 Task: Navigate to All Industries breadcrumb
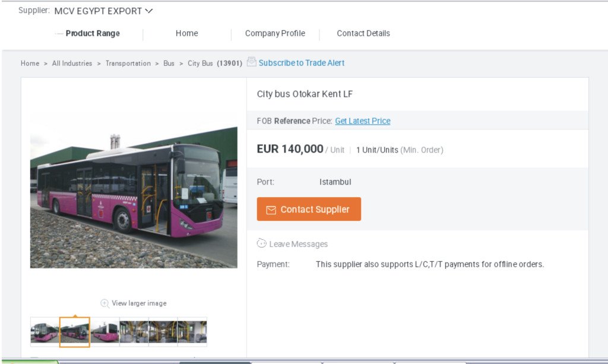72,64
